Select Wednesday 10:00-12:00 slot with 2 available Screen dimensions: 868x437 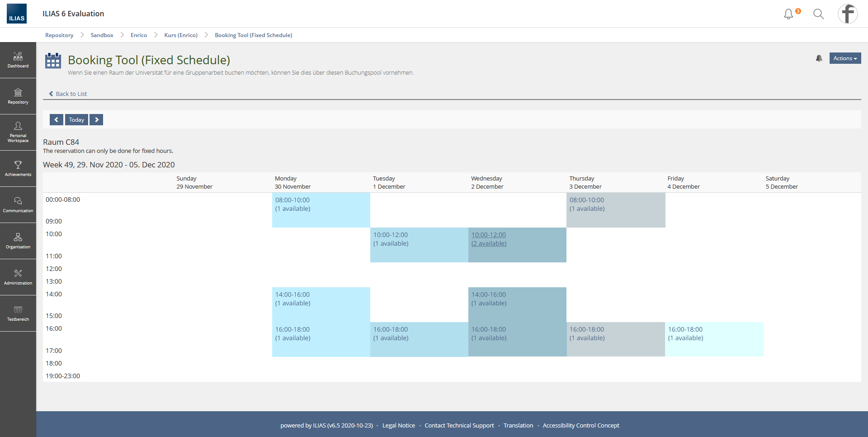tap(489, 239)
